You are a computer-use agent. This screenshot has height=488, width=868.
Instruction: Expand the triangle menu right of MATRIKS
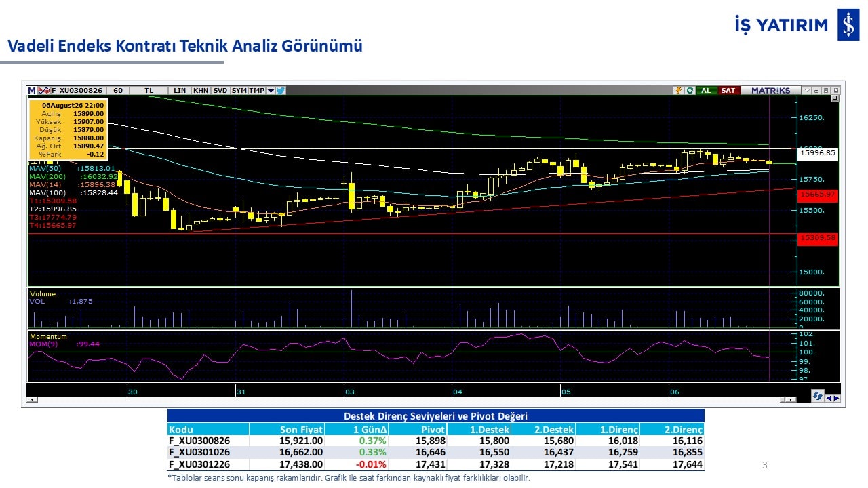[x=807, y=90]
